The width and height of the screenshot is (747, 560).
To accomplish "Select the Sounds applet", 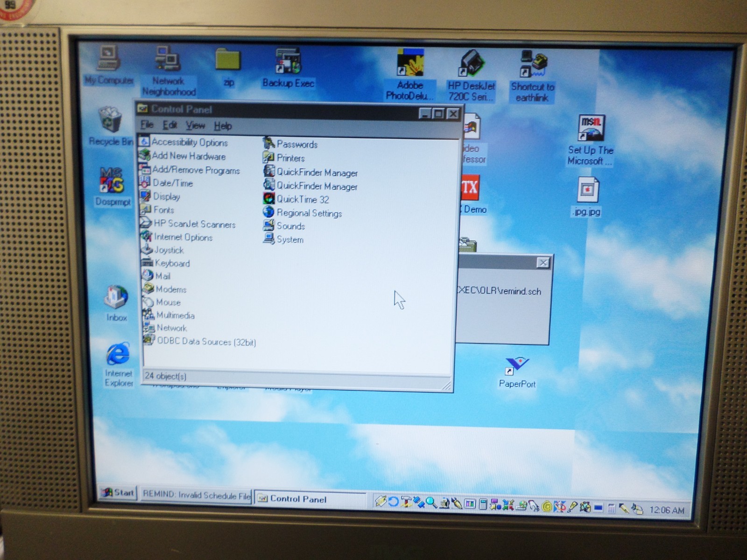I will pyautogui.click(x=284, y=226).
